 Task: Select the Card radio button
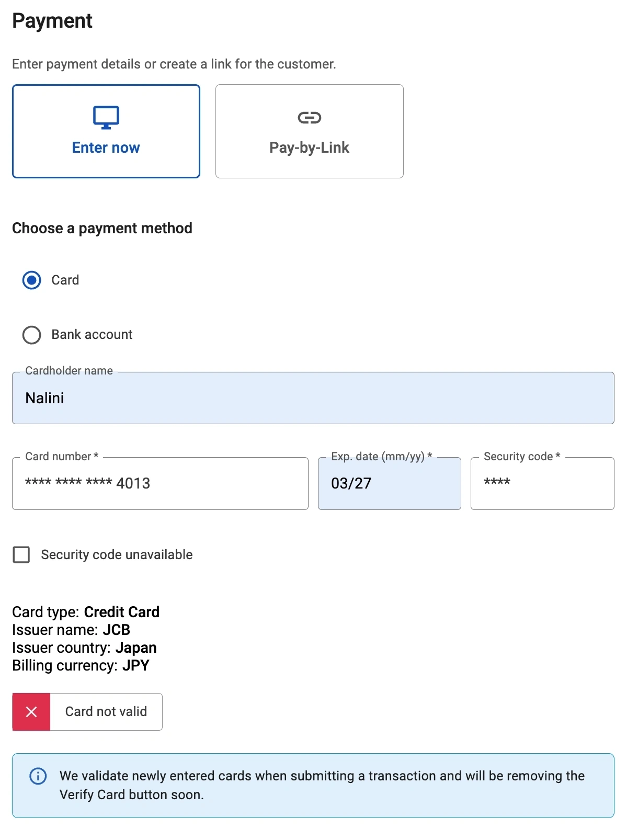[32, 280]
